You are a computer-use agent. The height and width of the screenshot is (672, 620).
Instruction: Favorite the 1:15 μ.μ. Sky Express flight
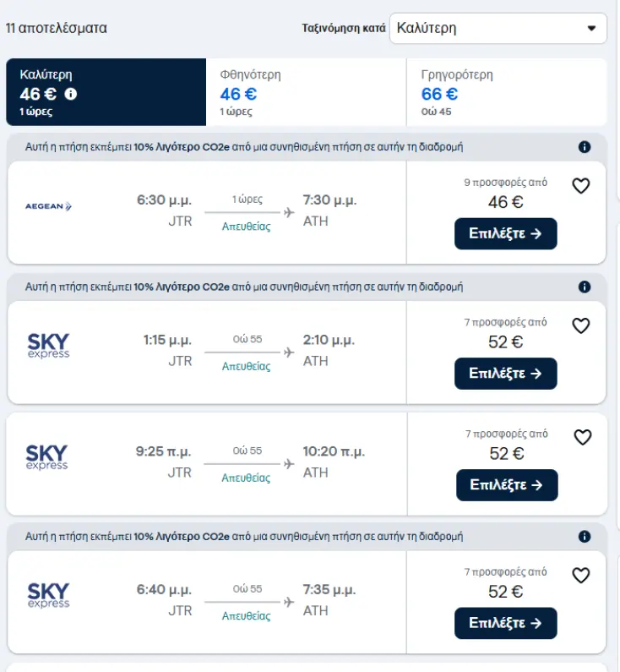point(581,325)
